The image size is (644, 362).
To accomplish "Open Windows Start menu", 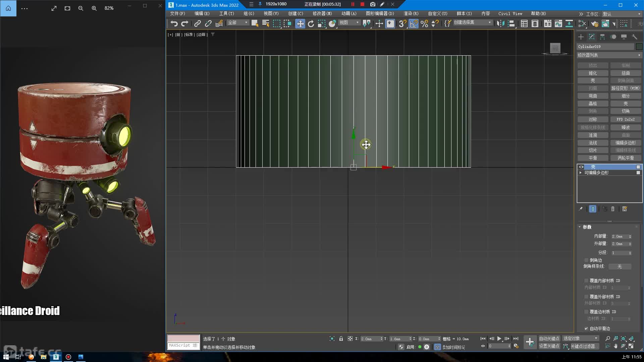I will click(x=6, y=357).
